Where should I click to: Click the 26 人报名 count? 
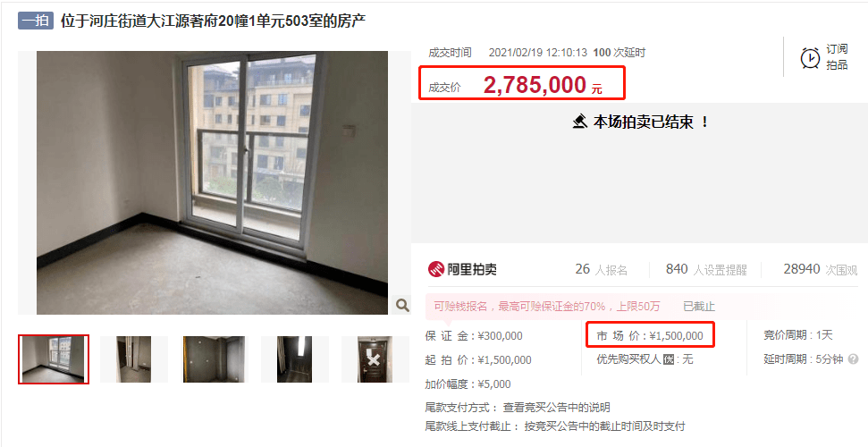point(601,269)
